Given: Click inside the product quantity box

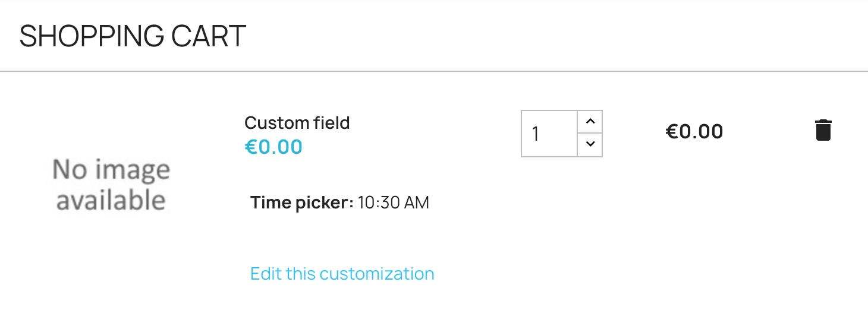Looking at the screenshot, I should pyautogui.click(x=549, y=134).
